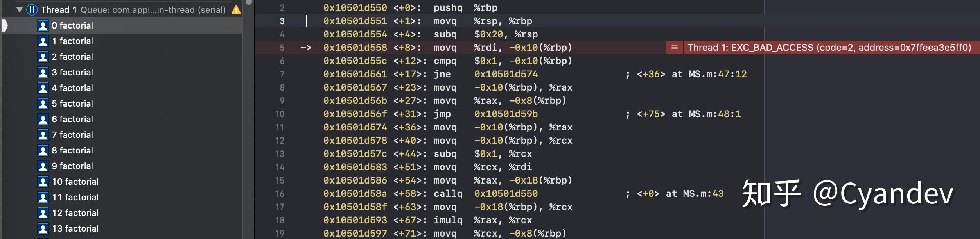
Task: Click the yellow warning icon beside Thread 1
Action: [236, 10]
